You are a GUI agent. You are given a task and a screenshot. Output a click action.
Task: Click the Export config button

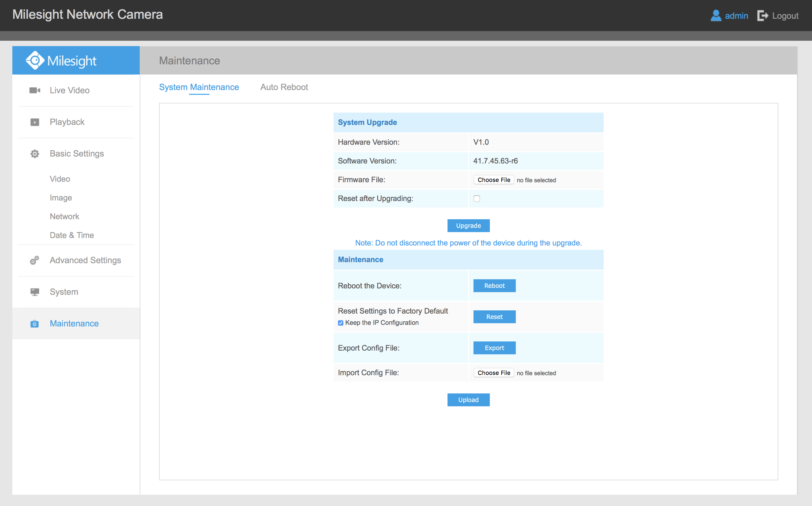click(494, 348)
